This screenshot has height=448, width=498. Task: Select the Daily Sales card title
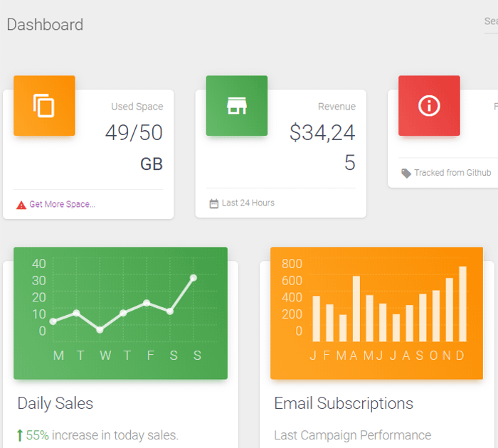(55, 403)
